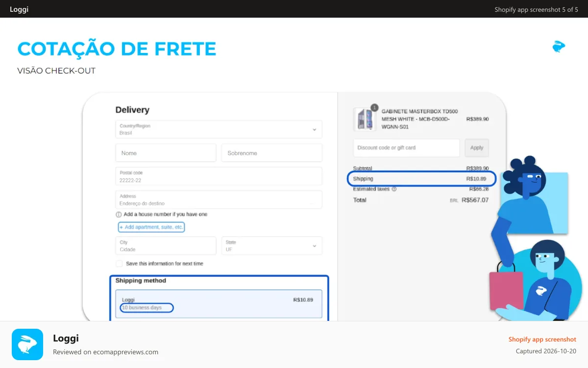Click the Subtotal row in summary
This screenshot has width=588, height=368.
(x=420, y=168)
